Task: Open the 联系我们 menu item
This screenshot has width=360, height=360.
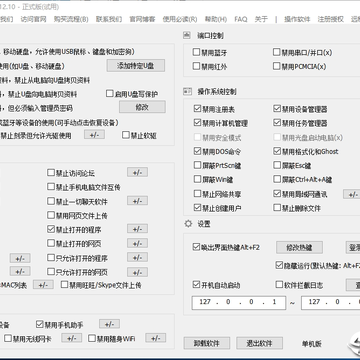Action: (109, 19)
